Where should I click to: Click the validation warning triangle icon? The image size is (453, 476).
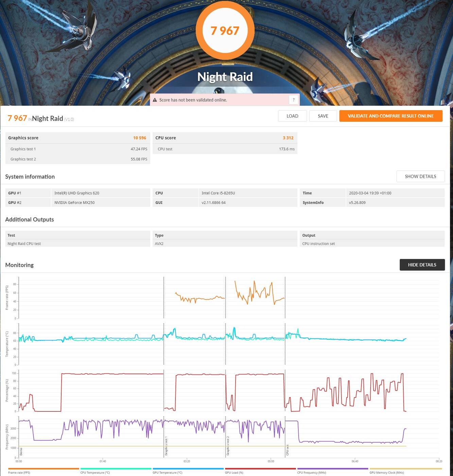pyautogui.click(x=155, y=100)
